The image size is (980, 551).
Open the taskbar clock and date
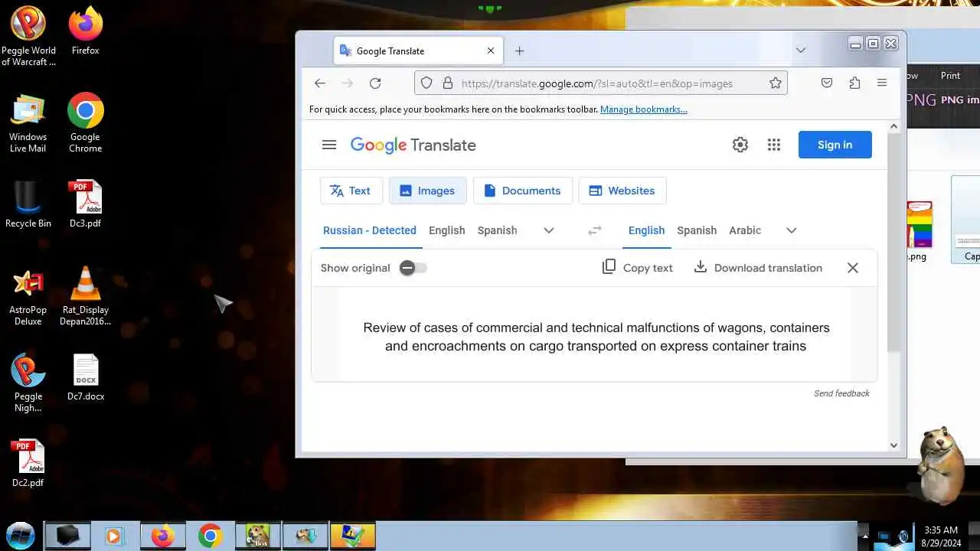tap(941, 536)
